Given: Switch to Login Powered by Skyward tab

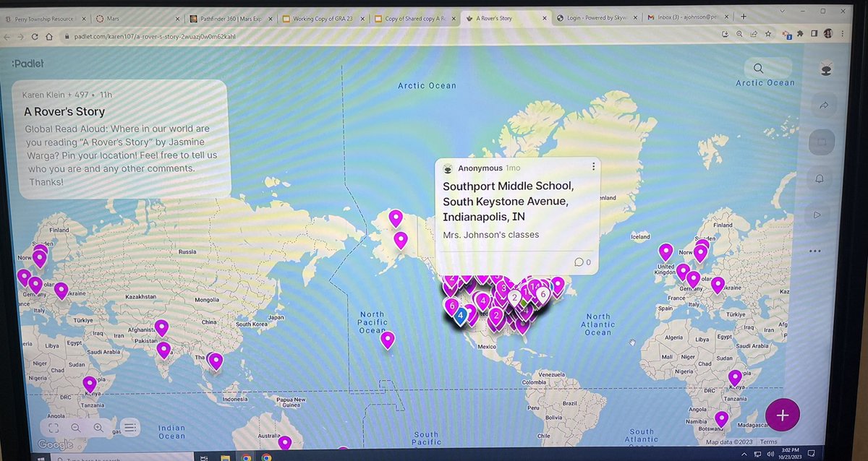Looking at the screenshot, I should tap(599, 17).
